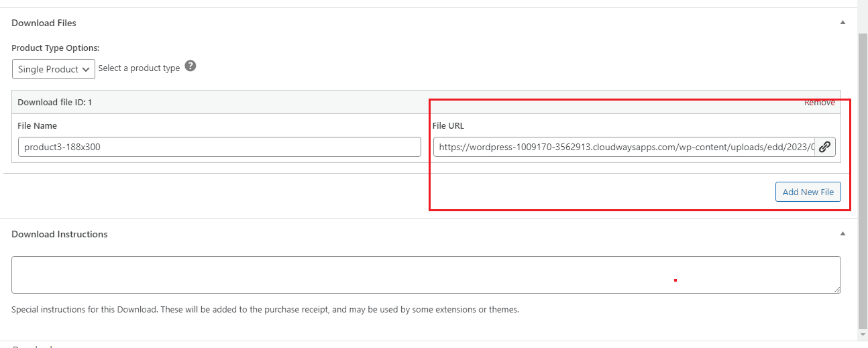Open the Single Product type dropdown
868x348 pixels.
(x=54, y=69)
